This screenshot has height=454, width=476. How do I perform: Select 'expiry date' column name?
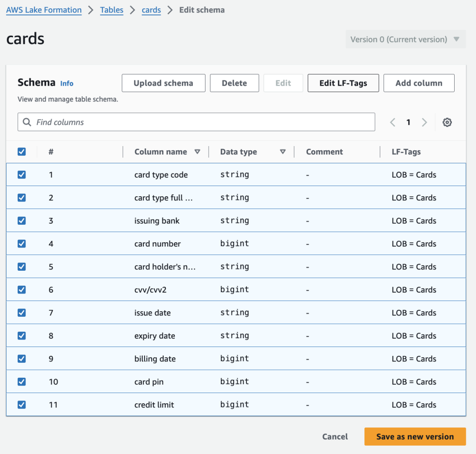pos(155,336)
